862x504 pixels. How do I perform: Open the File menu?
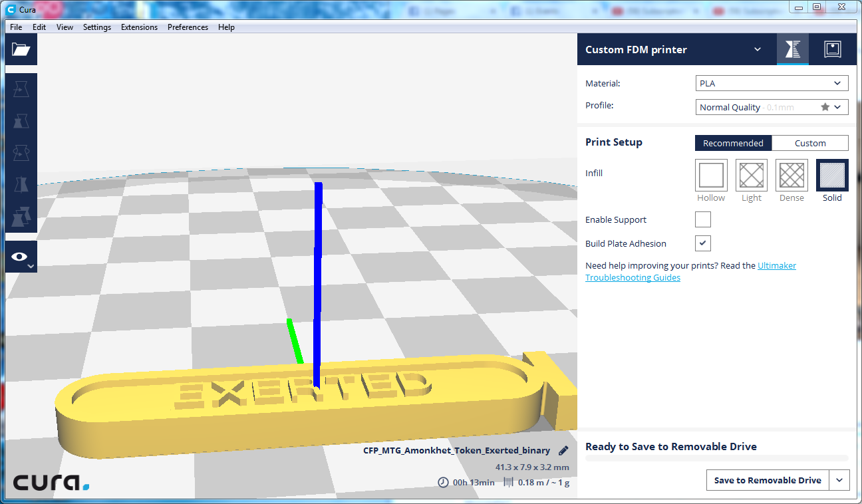[x=16, y=27]
